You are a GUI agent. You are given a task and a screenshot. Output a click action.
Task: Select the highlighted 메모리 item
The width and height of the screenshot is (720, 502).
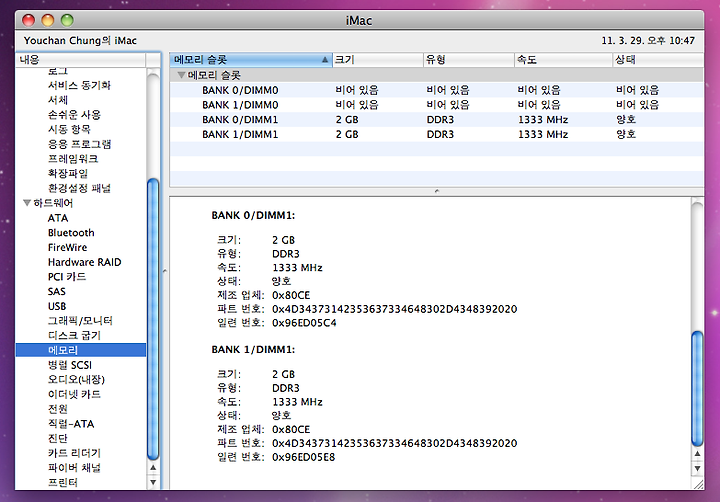point(81,350)
